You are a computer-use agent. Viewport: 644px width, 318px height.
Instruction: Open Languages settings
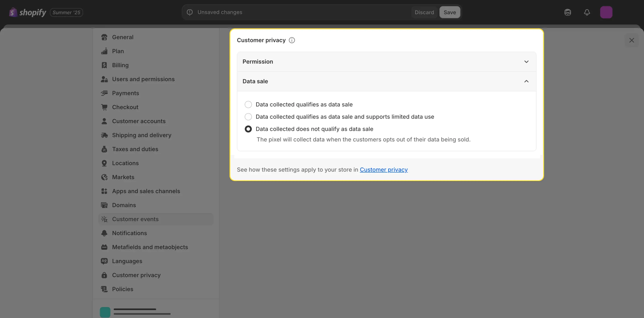156,261
